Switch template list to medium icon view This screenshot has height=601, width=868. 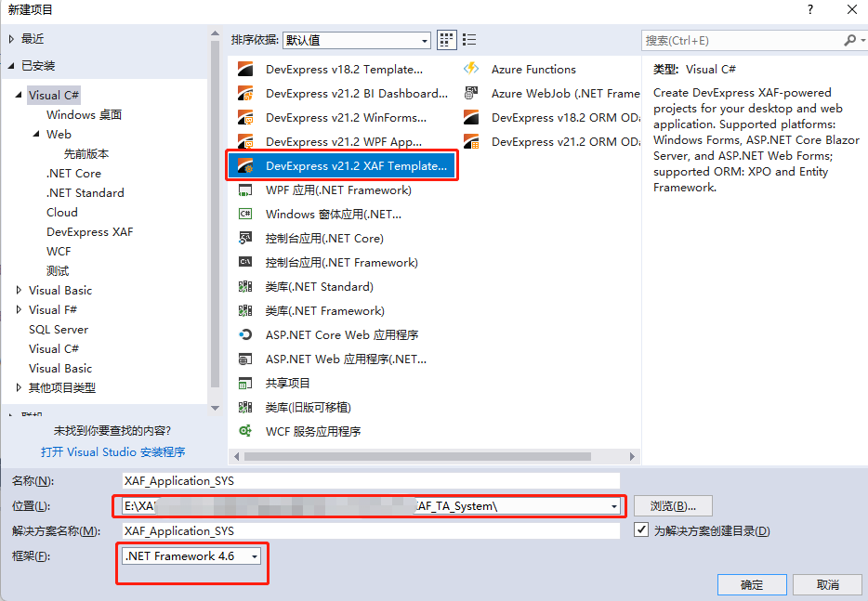(x=445, y=40)
